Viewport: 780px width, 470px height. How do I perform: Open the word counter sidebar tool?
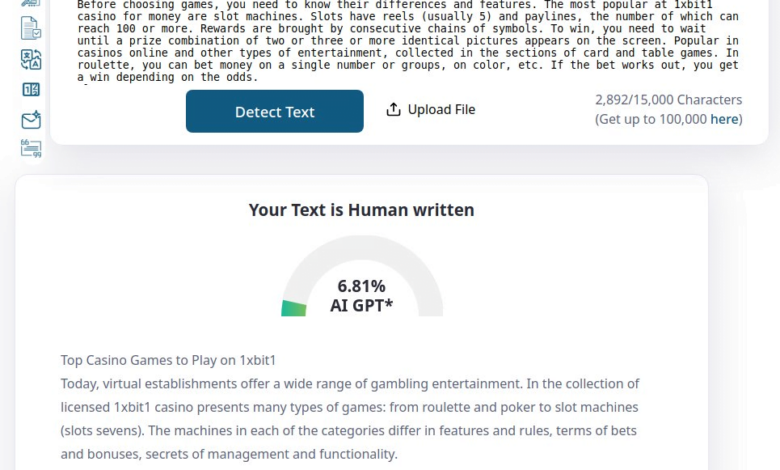(x=31, y=90)
